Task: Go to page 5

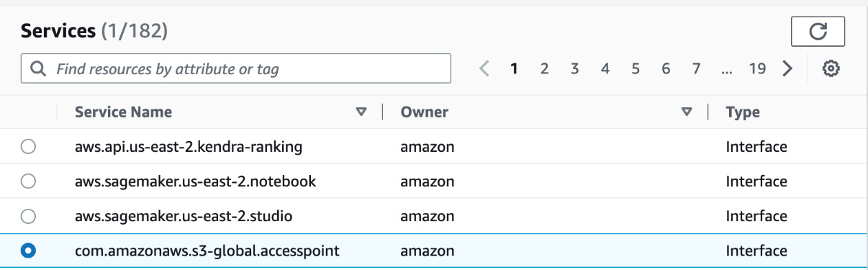Action: (x=636, y=69)
